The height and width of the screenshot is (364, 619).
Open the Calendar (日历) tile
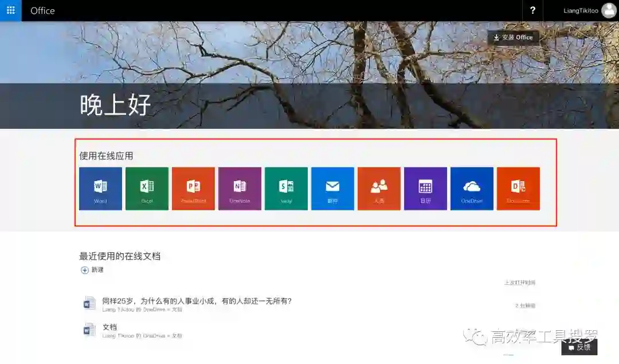pyautogui.click(x=425, y=189)
